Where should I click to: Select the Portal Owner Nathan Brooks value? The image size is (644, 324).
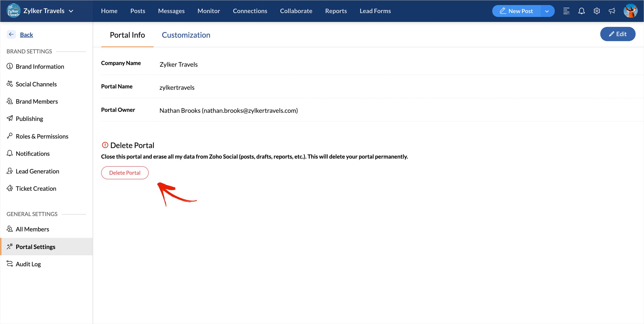pos(229,111)
